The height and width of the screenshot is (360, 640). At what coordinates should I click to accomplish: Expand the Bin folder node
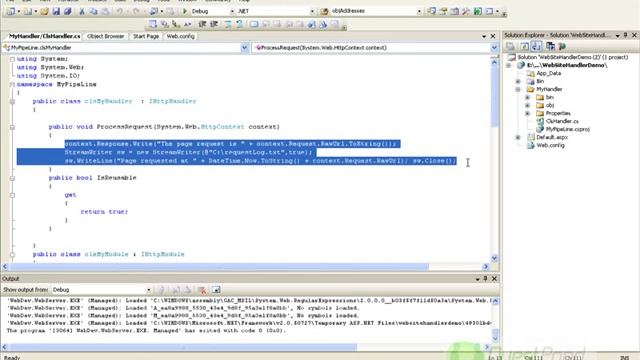click(x=518, y=81)
